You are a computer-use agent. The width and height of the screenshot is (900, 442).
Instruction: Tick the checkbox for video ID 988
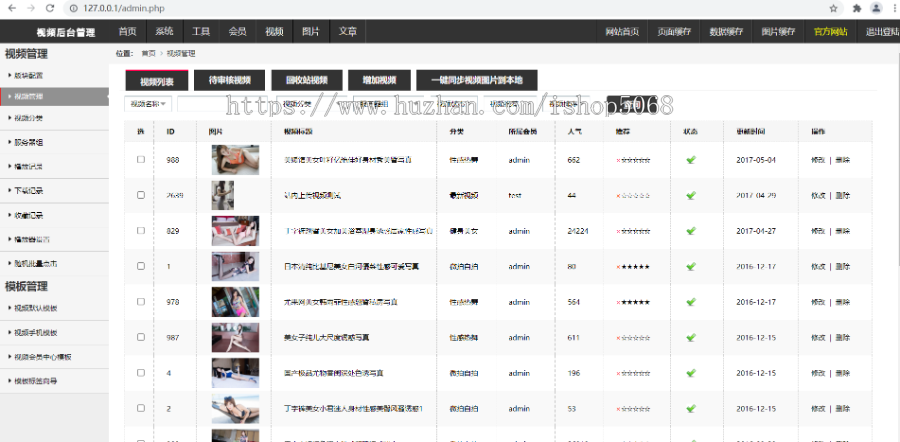(x=141, y=160)
